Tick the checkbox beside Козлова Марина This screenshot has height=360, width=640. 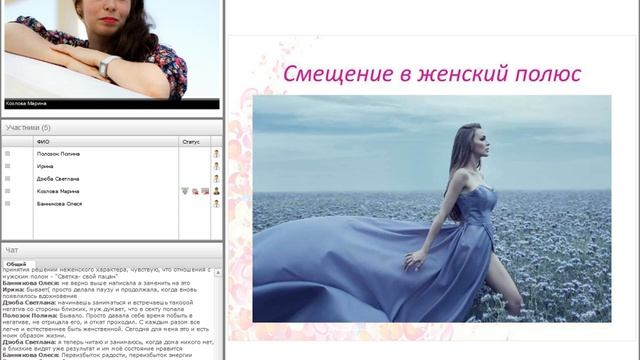pos(7,191)
